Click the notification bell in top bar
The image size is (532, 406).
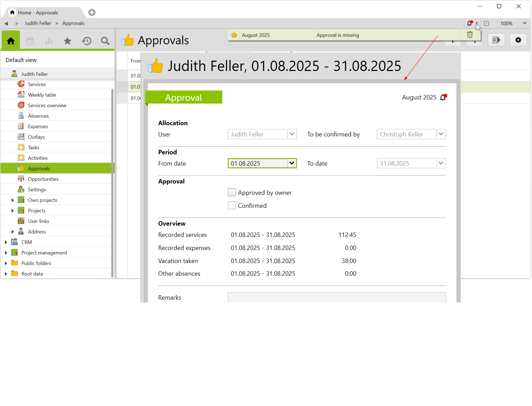click(470, 23)
